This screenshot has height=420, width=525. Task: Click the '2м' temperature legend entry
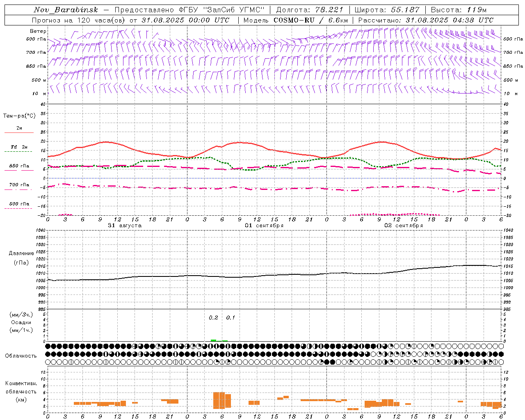pyautogui.click(x=19, y=128)
